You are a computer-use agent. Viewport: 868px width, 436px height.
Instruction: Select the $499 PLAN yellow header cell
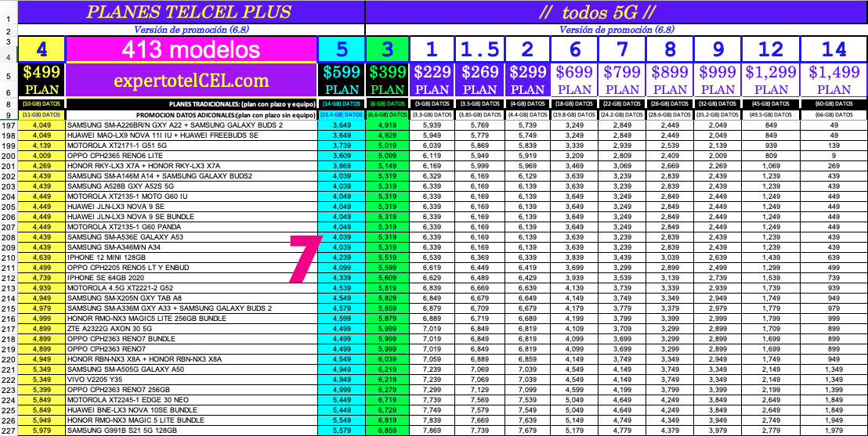click(x=42, y=81)
